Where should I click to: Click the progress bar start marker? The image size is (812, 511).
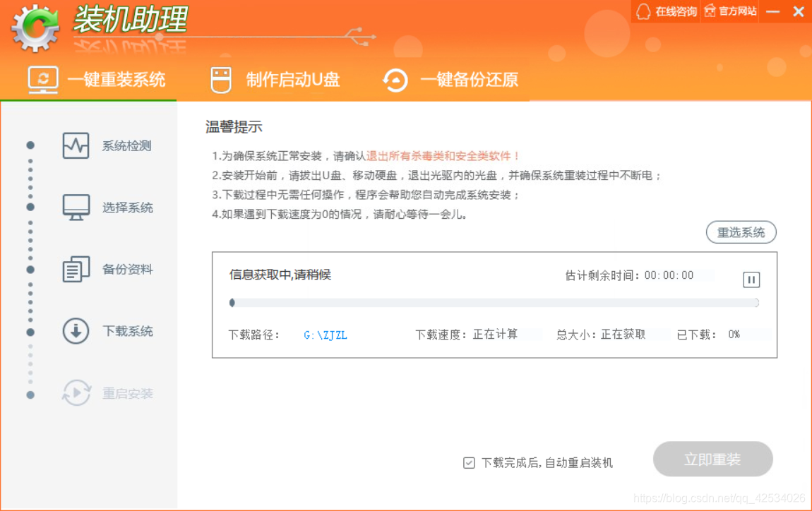(232, 303)
